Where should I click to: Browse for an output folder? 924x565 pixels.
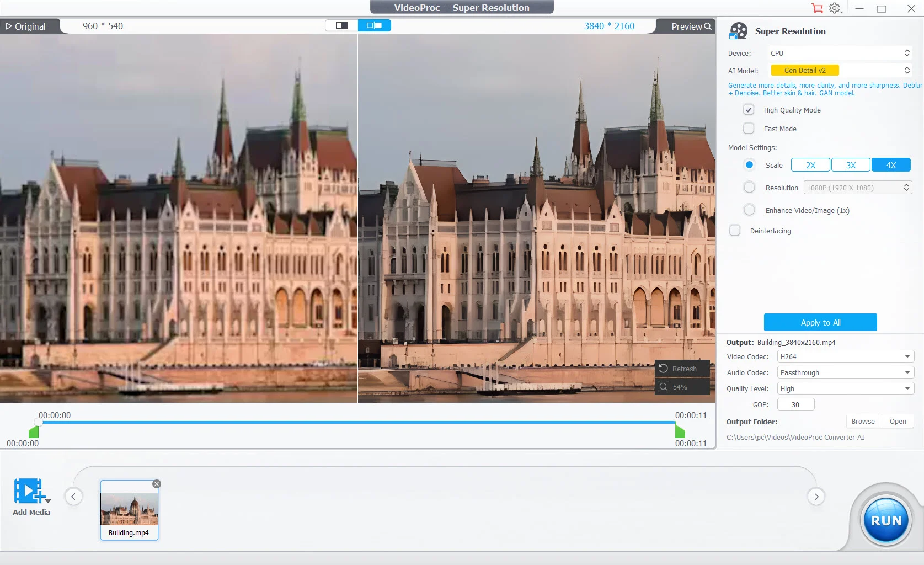[863, 421]
